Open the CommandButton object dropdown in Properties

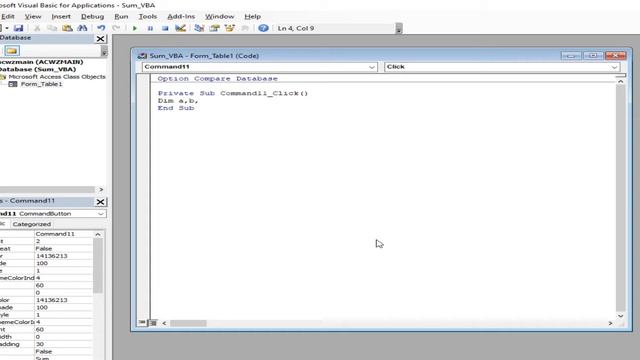(101, 214)
